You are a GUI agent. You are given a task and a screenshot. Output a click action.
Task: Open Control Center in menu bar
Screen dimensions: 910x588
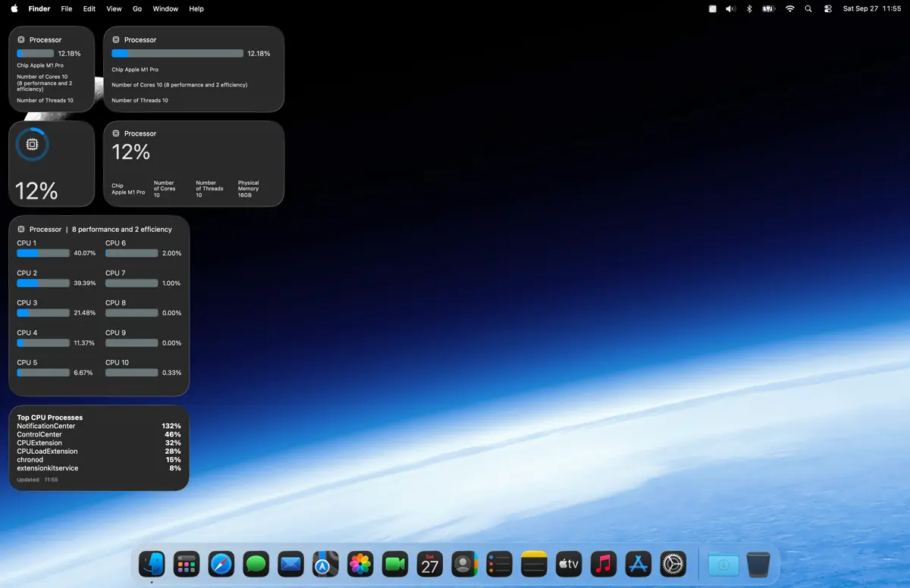pyautogui.click(x=828, y=9)
